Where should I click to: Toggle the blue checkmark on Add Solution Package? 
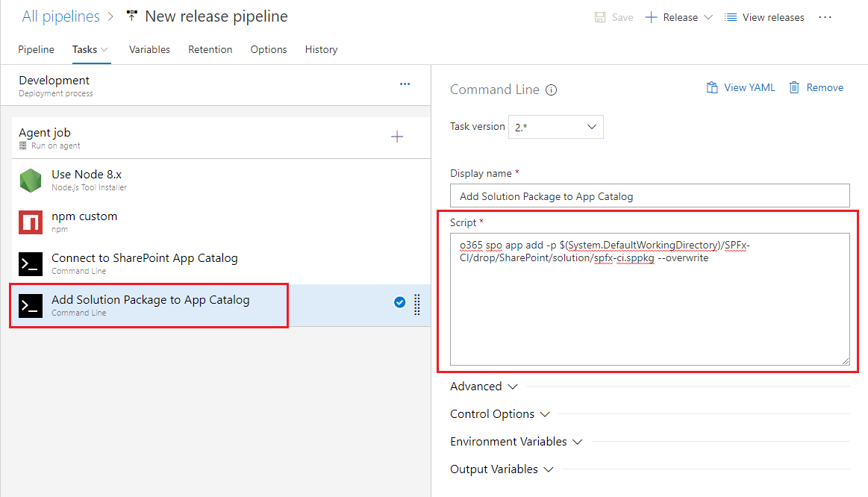point(399,302)
